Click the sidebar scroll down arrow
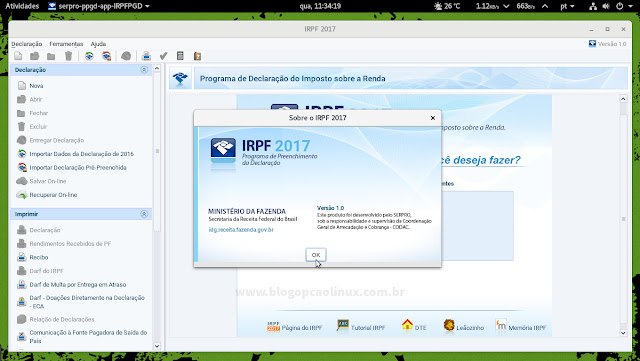The width and height of the screenshot is (640, 361). point(157,346)
